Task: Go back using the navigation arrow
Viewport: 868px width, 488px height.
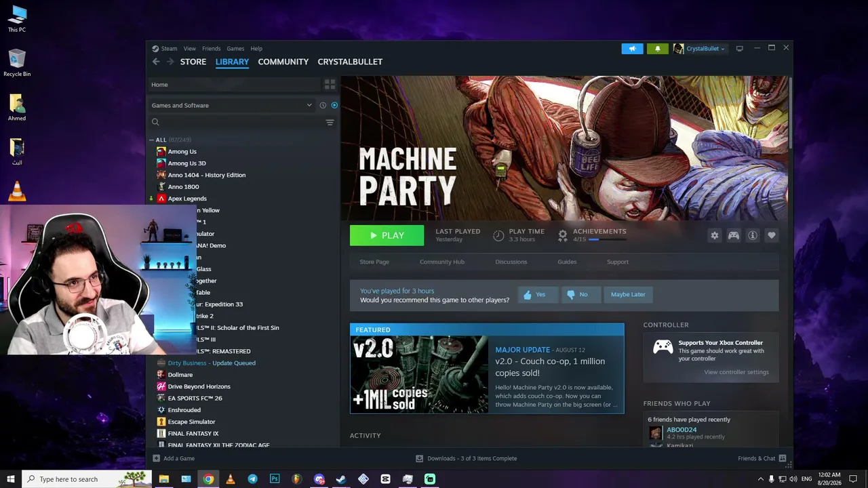Action: pyautogui.click(x=156, y=62)
